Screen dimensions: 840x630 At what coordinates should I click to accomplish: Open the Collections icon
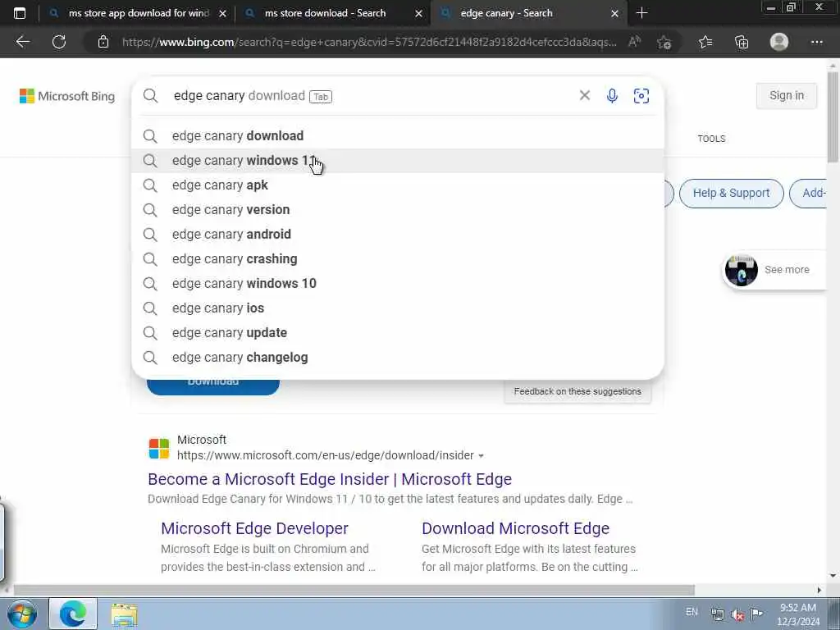(742, 42)
